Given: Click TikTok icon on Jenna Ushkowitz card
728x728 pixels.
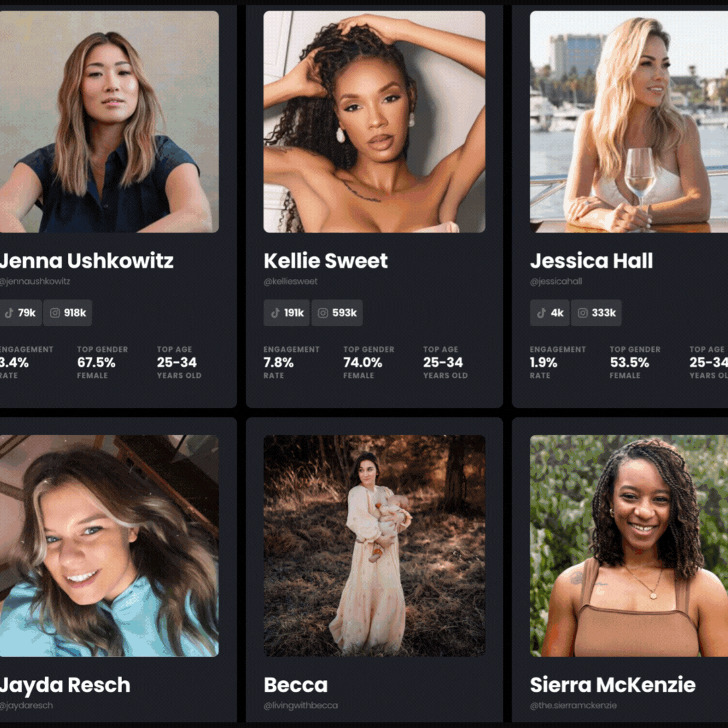Looking at the screenshot, I should [x=9, y=313].
